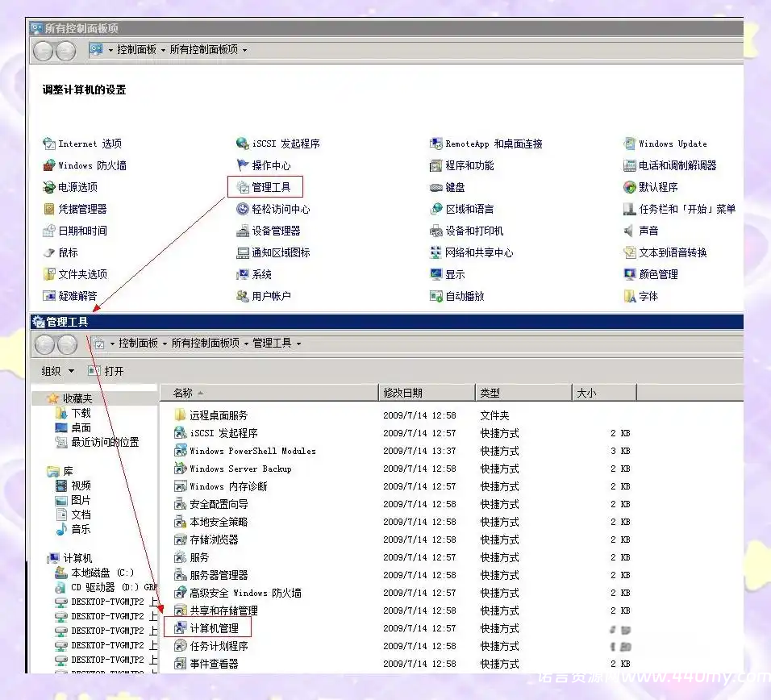
Task: Open the 声音 speaker icon
Action: [x=629, y=231]
